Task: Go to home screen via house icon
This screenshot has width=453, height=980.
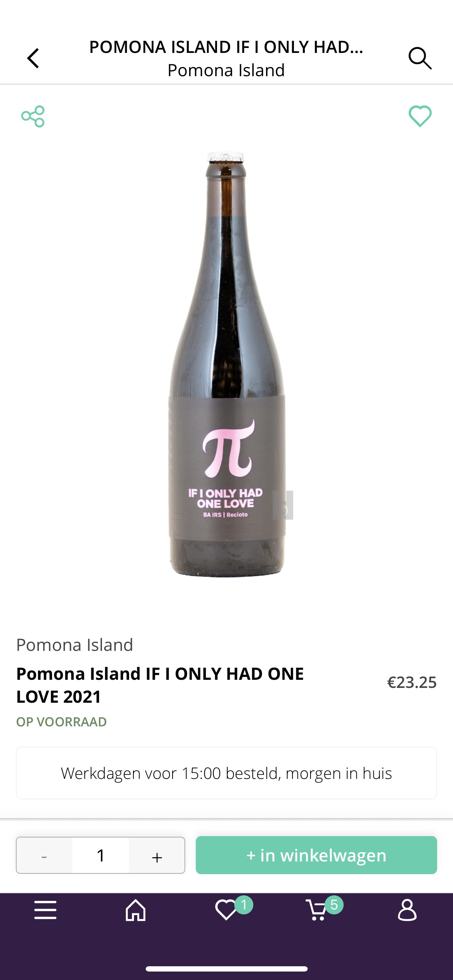Action: click(136, 910)
